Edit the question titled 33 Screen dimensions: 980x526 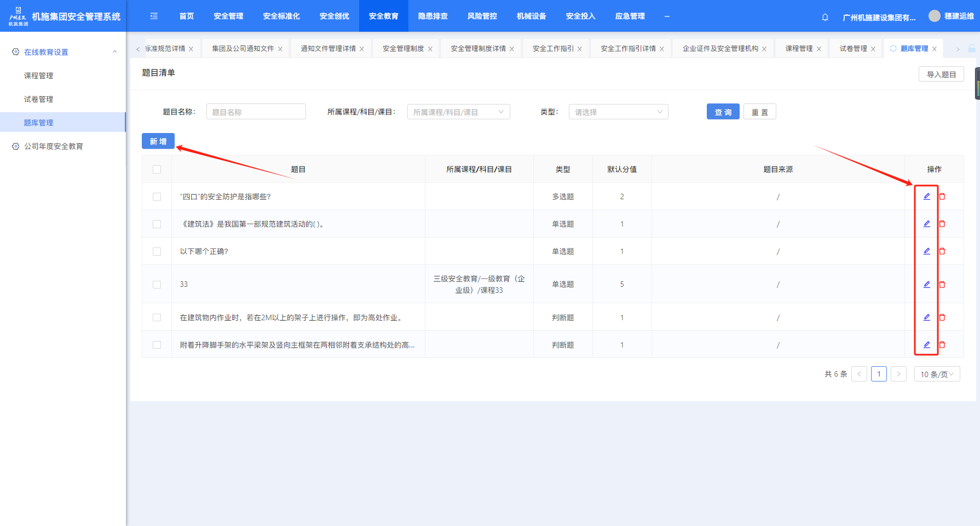[926, 285]
